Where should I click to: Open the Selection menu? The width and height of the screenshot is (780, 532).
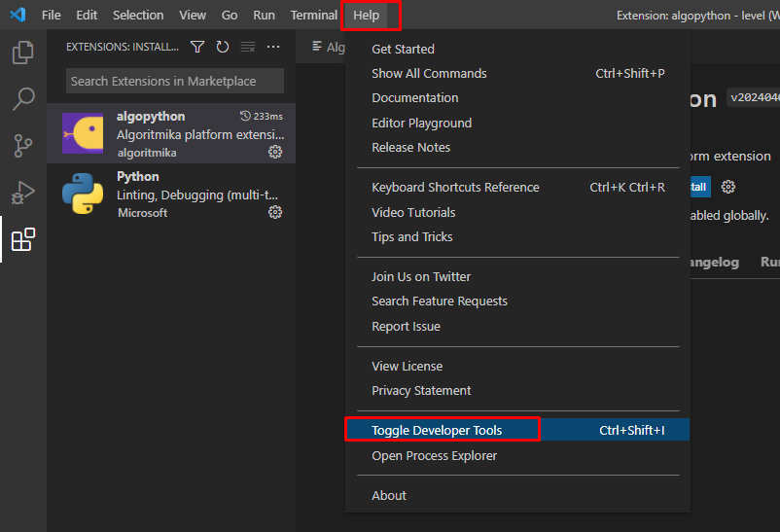tap(138, 16)
